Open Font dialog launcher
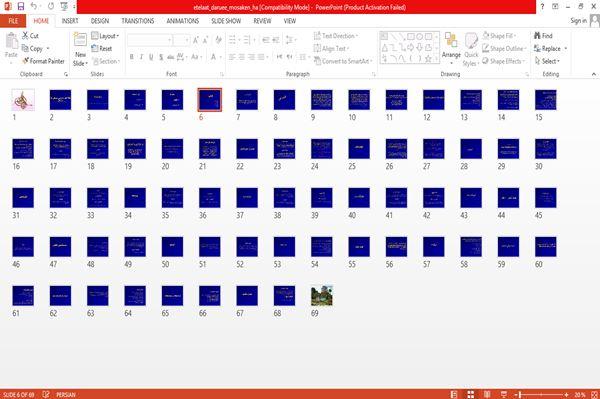 tap(222, 74)
